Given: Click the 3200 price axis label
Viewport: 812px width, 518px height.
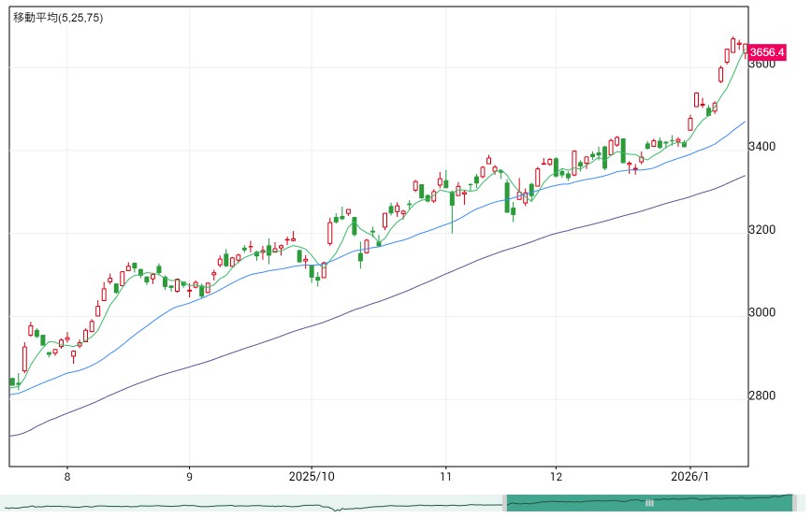Looking at the screenshot, I should (x=761, y=230).
